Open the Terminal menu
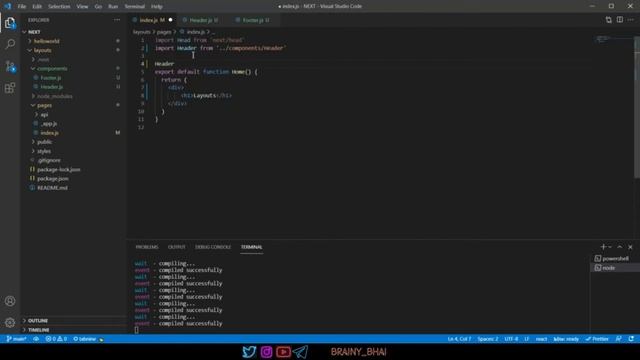 click(x=135, y=7)
